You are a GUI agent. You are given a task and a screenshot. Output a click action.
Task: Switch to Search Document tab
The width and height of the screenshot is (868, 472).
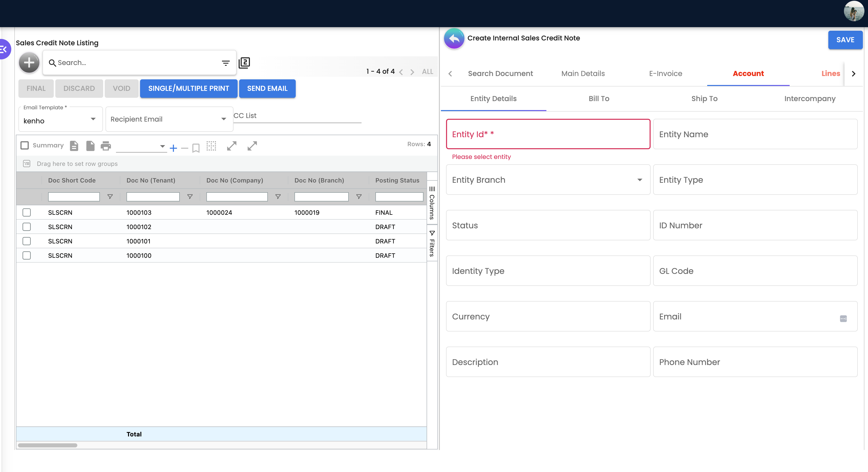[x=500, y=73]
